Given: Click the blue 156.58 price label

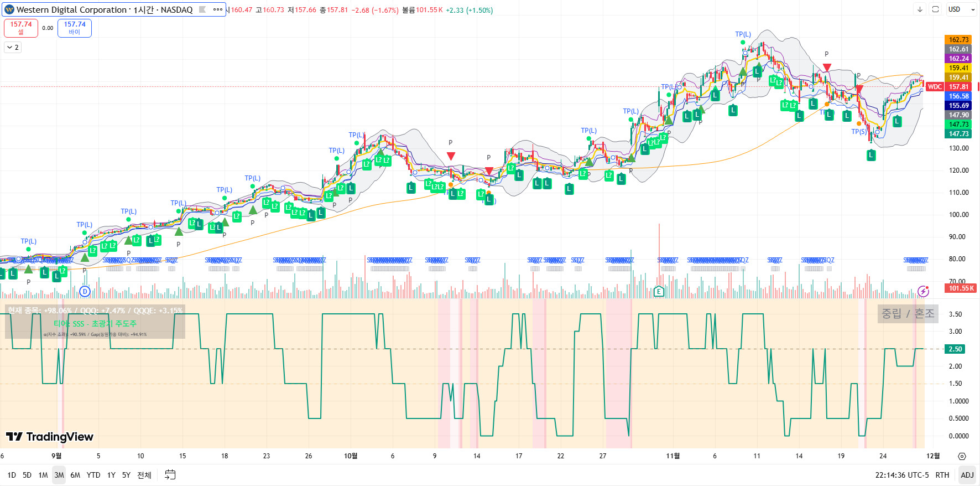Looking at the screenshot, I should (x=958, y=96).
